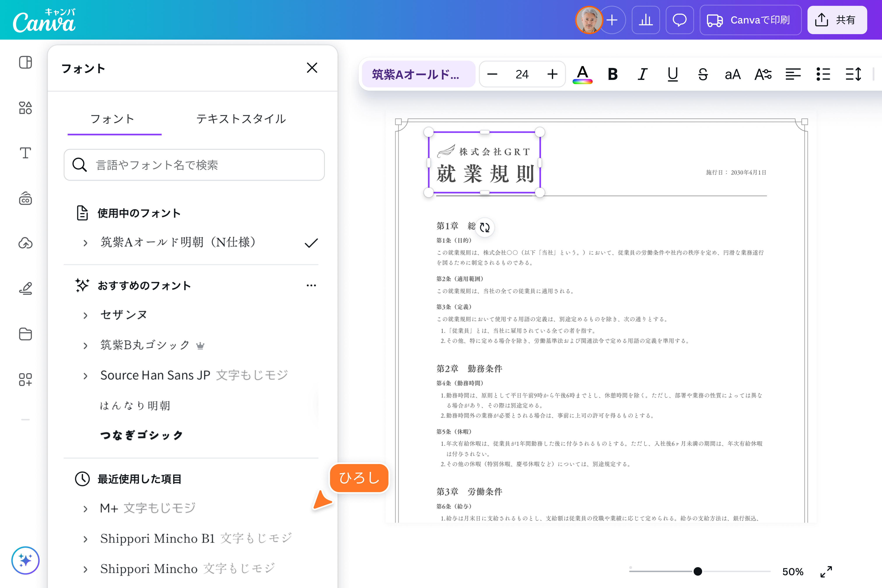The image size is (882, 588).
Task: Increase the font size
Action: (x=552, y=74)
